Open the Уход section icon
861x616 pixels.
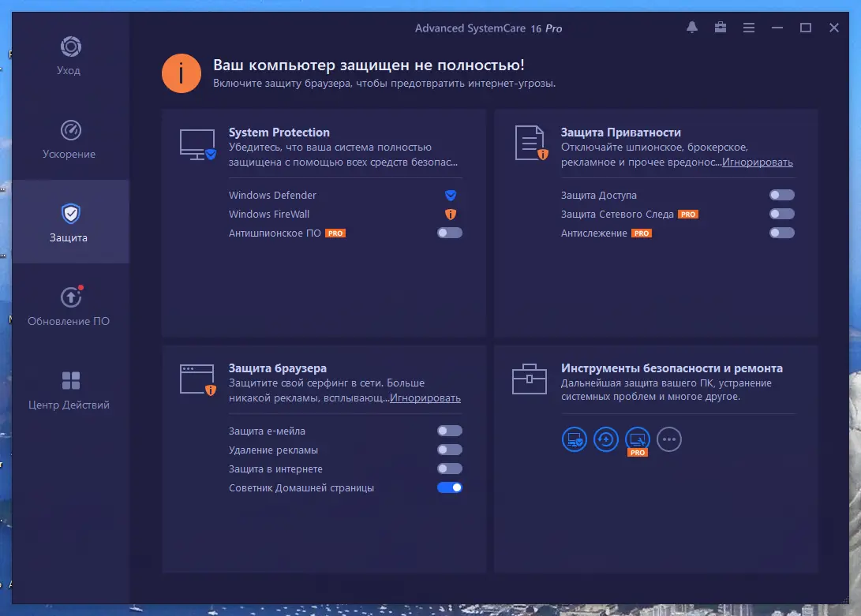coord(70,47)
